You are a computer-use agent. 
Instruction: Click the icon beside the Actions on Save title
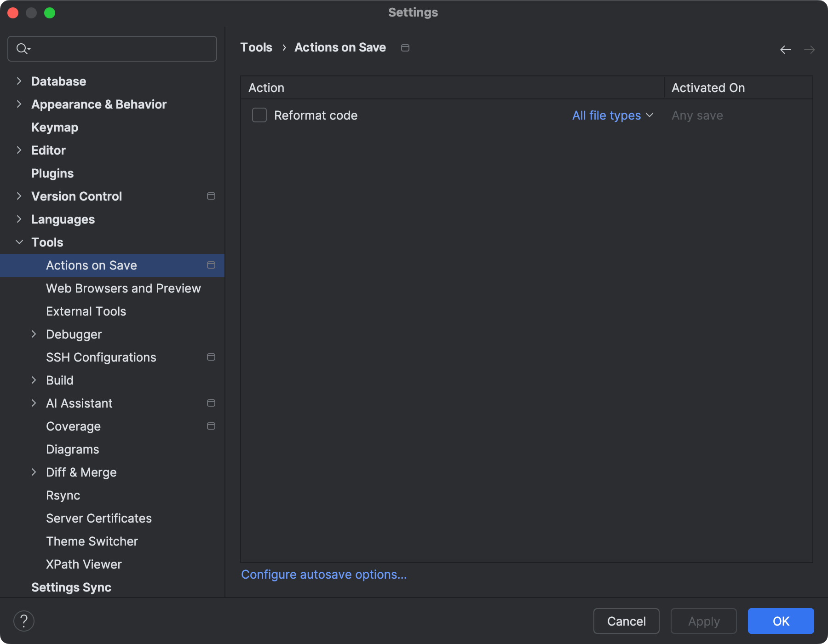tap(405, 47)
